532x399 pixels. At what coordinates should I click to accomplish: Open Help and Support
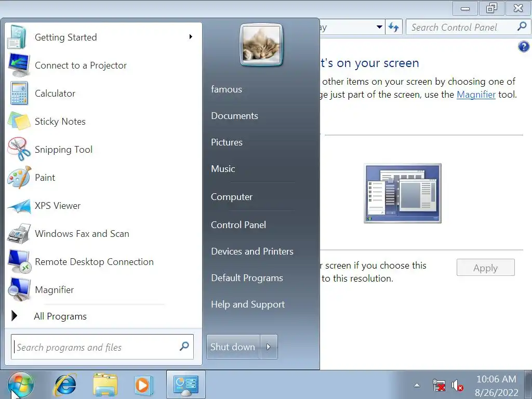pos(248,304)
